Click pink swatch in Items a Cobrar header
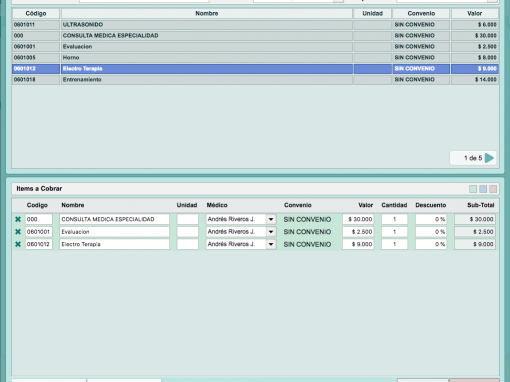Image resolution: width=510 pixels, height=382 pixels. coord(493,189)
